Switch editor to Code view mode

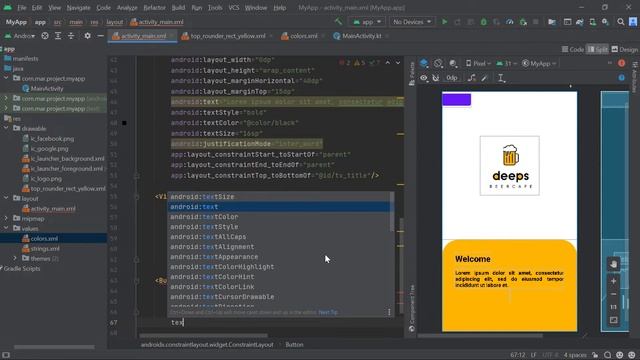point(573,49)
